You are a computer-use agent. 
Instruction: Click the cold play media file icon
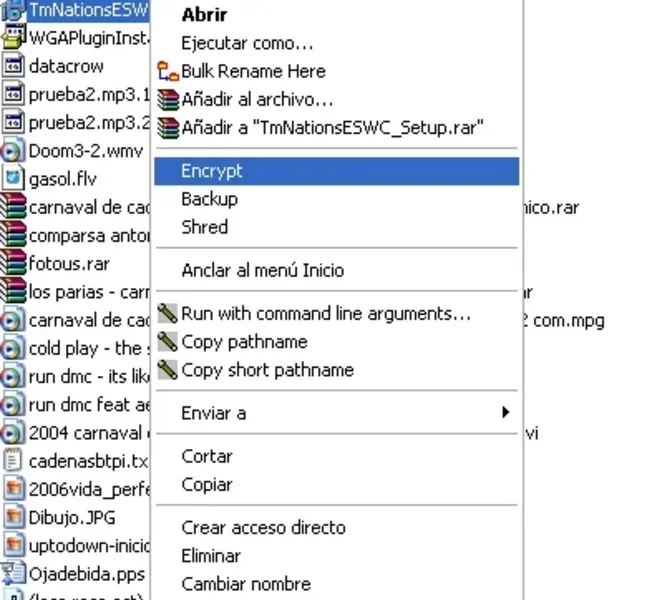pos(12,349)
